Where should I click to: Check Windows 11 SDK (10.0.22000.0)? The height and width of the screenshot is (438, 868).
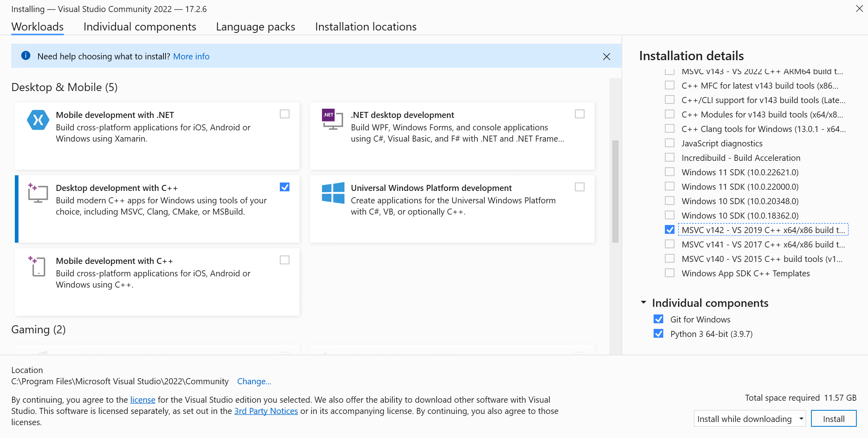tap(670, 187)
